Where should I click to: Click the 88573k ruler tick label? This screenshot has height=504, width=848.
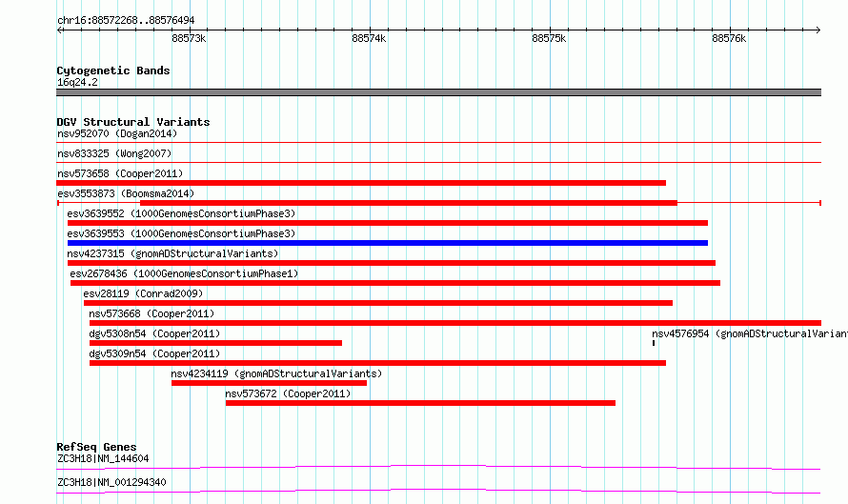pyautogui.click(x=189, y=38)
